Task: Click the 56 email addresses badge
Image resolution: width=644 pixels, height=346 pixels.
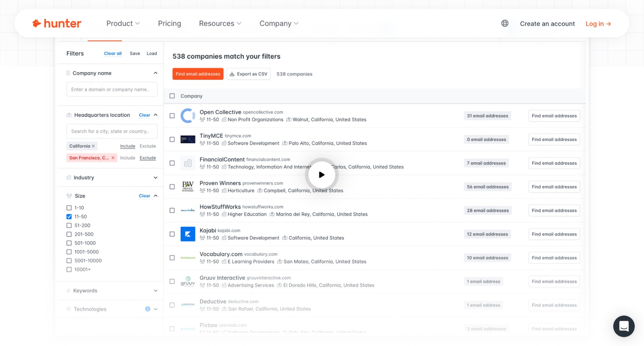Action: pyautogui.click(x=488, y=187)
